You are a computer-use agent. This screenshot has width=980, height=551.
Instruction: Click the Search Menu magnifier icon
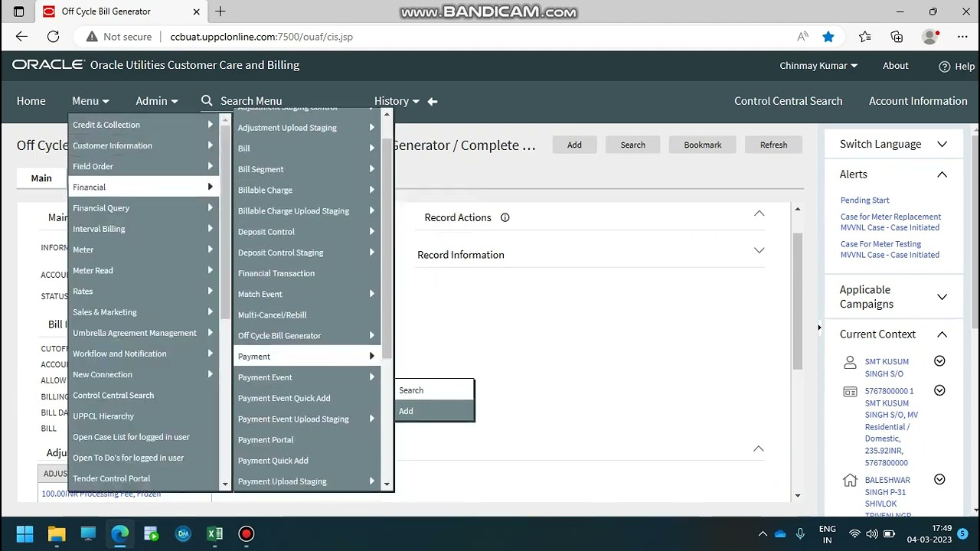tap(207, 100)
